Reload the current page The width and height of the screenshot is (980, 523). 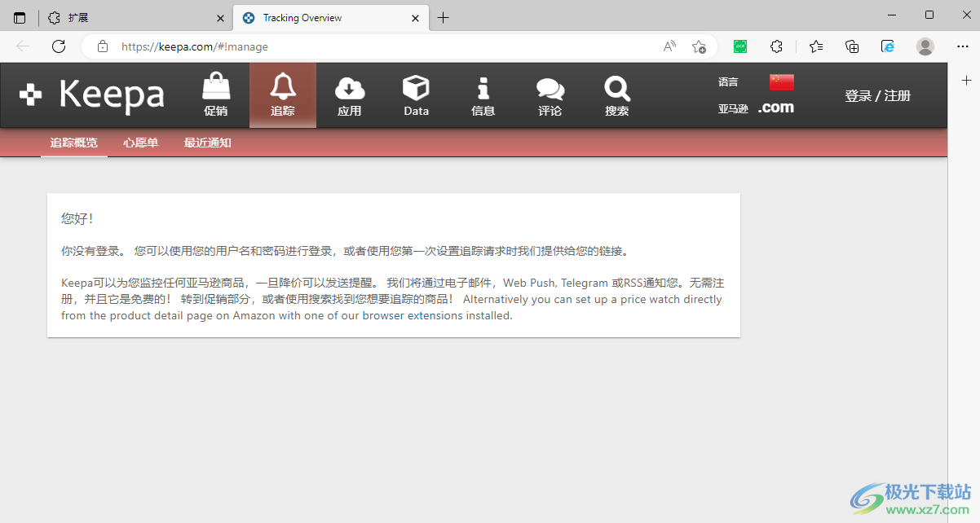click(x=59, y=46)
